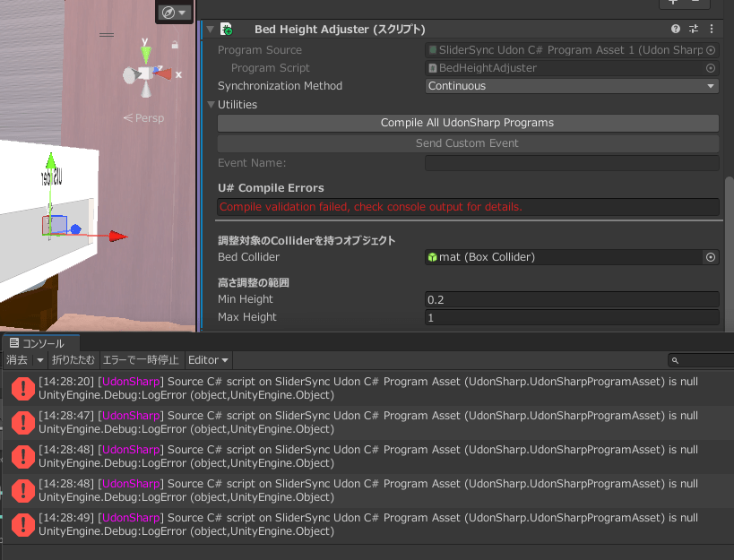Viewport: 734px width, 560px height.
Task: Open Bed Height Adjuster three-dot context menu
Action: [x=712, y=30]
